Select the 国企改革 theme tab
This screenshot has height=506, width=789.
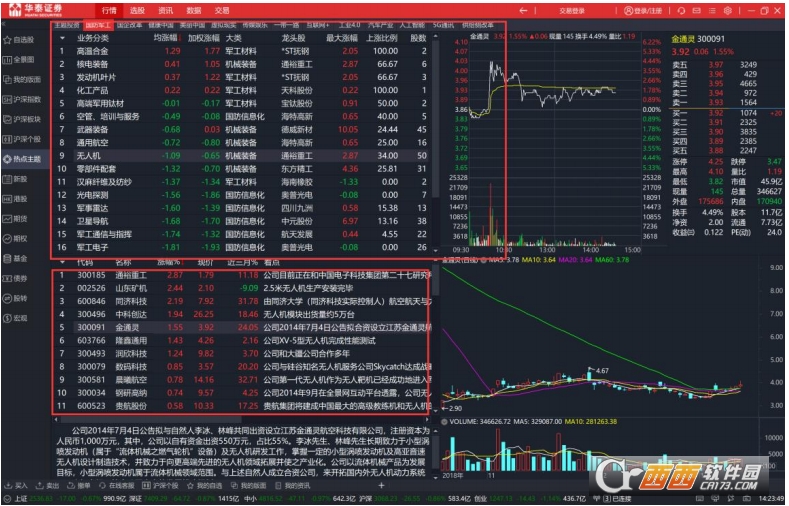(129, 25)
